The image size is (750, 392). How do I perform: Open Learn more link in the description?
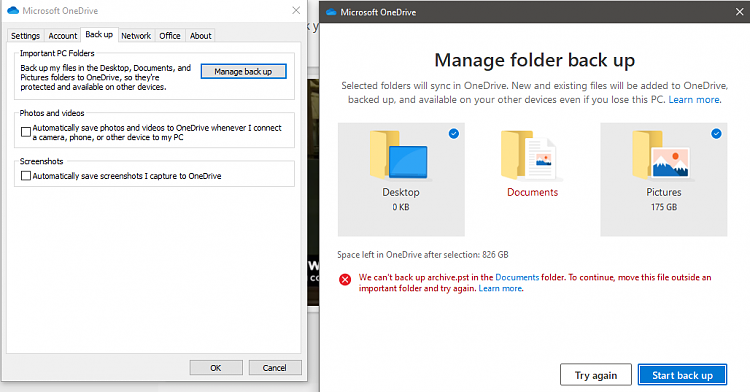pyautogui.click(x=695, y=99)
